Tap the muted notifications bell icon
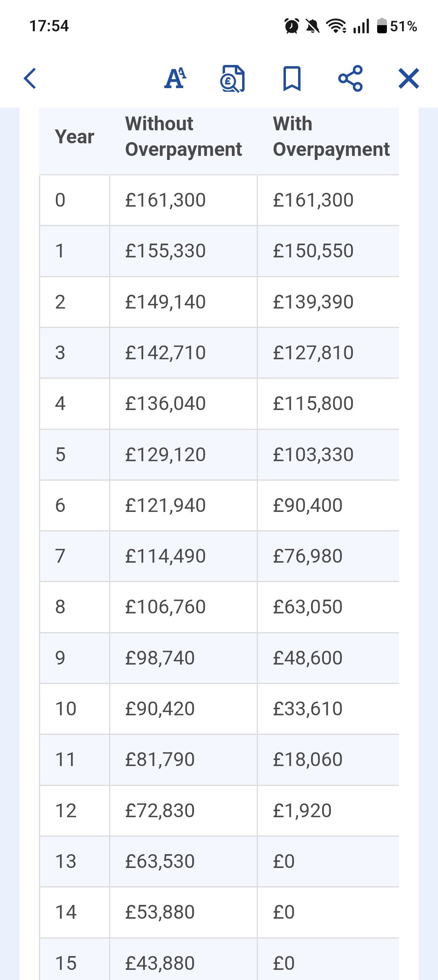 coord(312,26)
